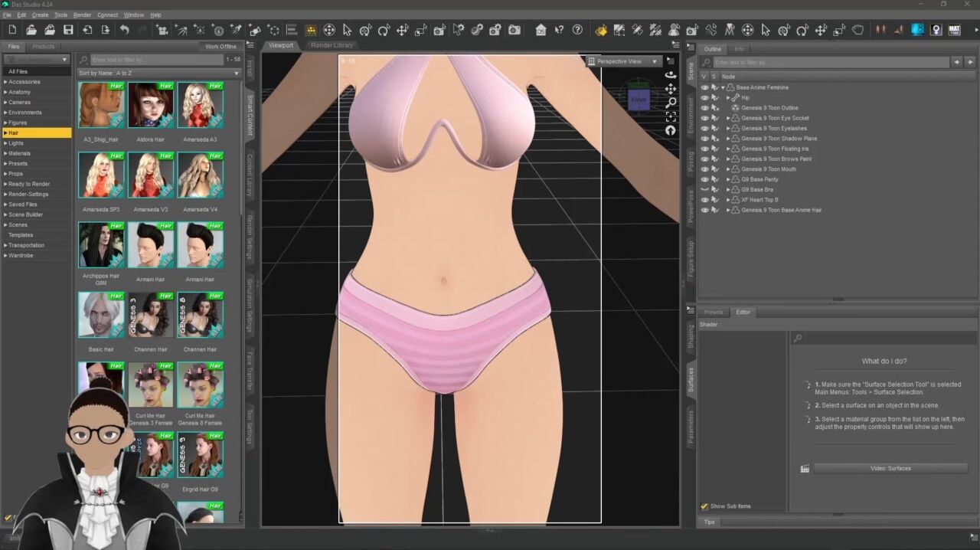
Task: Click the Video: Surfaces button
Action: pos(890,468)
